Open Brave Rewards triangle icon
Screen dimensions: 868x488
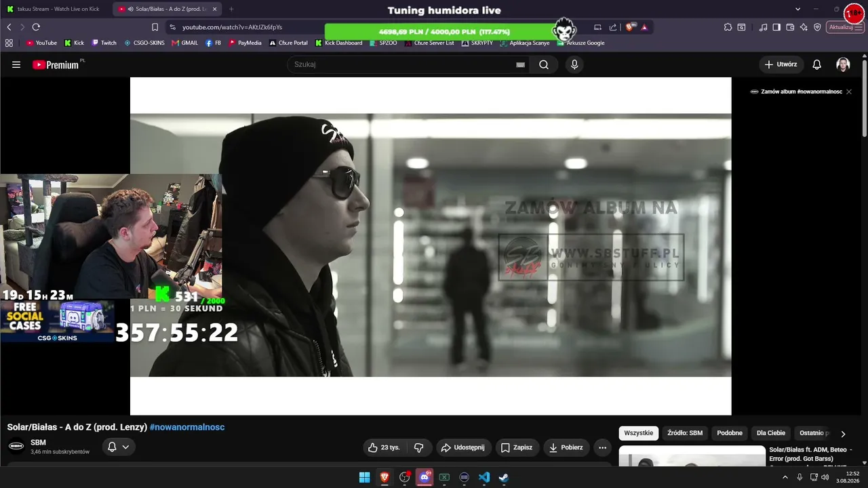click(x=644, y=27)
